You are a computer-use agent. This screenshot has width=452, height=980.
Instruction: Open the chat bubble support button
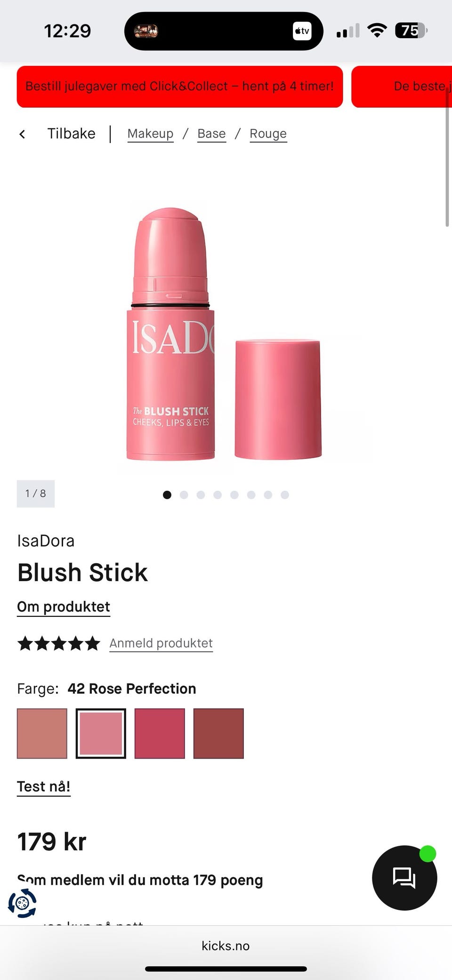pos(404,877)
